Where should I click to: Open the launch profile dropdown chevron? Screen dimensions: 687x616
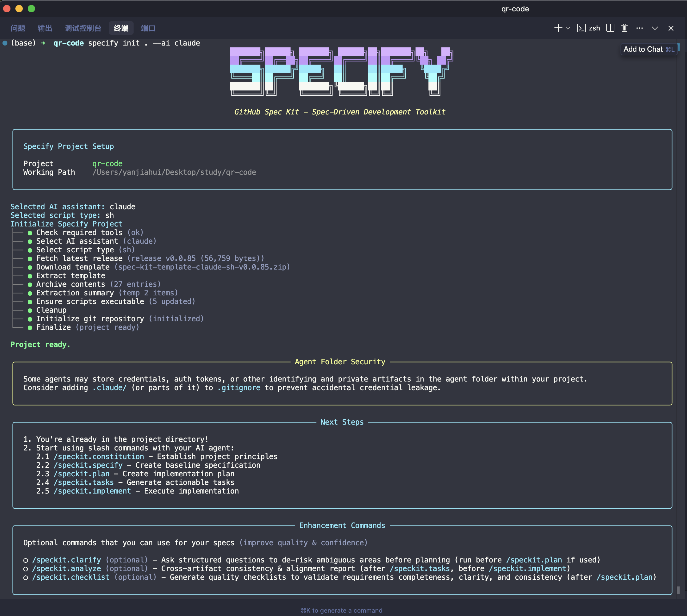tap(568, 28)
